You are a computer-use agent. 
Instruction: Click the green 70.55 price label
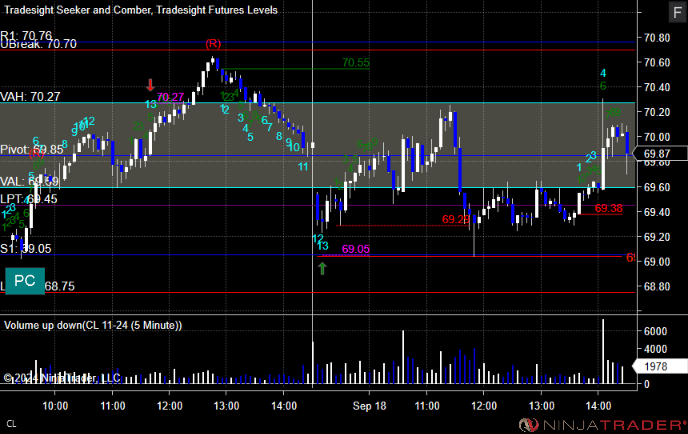click(x=356, y=62)
